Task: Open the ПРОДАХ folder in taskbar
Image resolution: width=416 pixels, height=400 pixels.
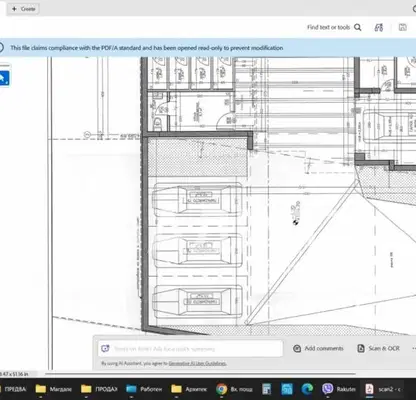Action: (99, 389)
